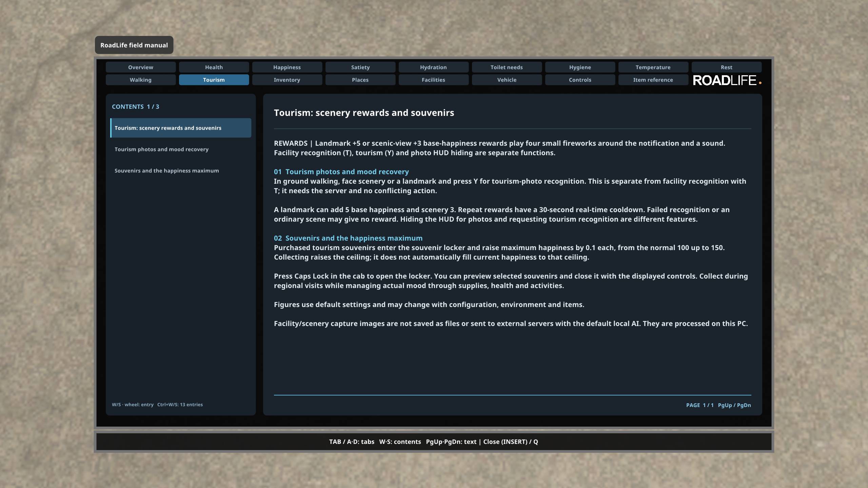The width and height of the screenshot is (868, 488).
Task: Open 'Souvenirs and the happiness maximum' contents entry
Action: click(x=181, y=170)
